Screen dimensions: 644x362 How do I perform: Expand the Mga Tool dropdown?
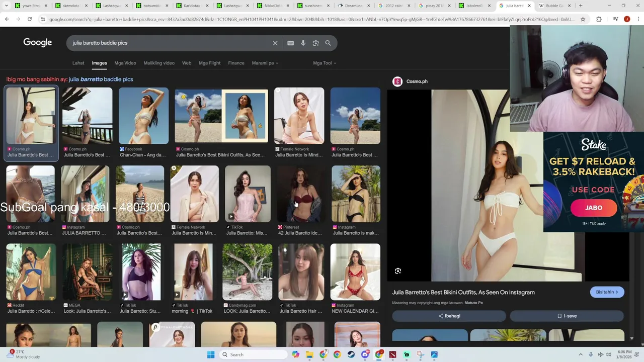point(325,63)
